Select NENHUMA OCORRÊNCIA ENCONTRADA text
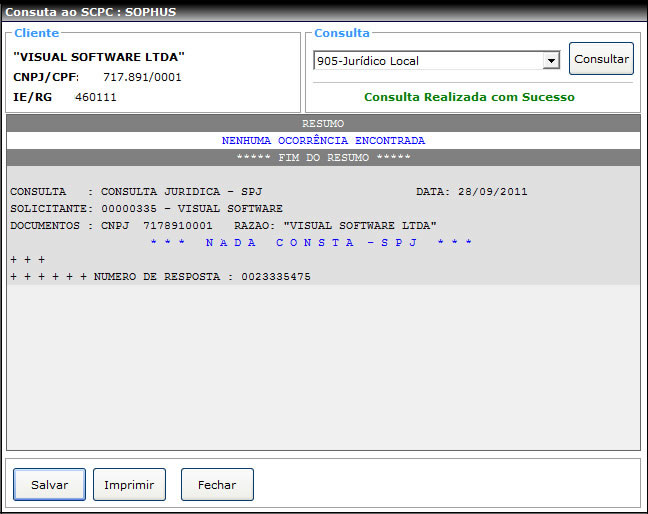Screen dimensions: 648x514 tap(323, 140)
